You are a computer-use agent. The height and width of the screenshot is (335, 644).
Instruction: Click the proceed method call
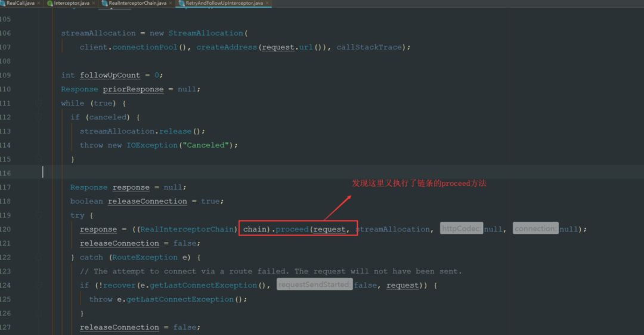pyautogui.click(x=292, y=229)
